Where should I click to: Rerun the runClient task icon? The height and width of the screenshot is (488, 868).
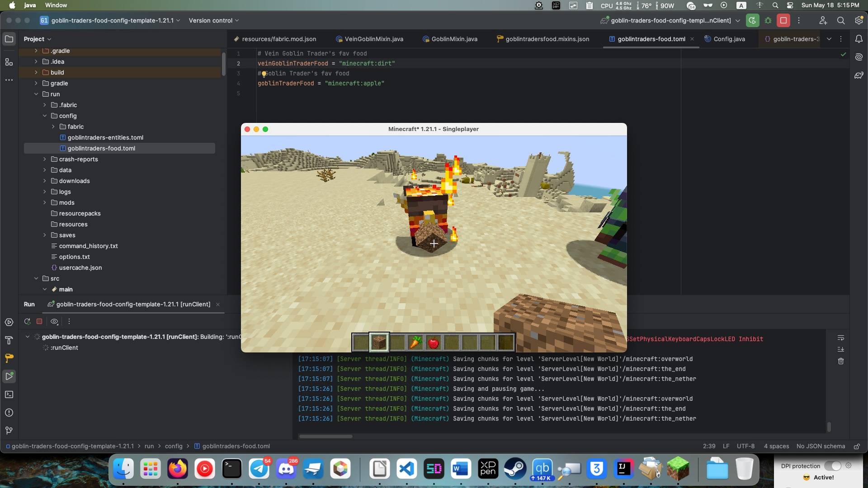point(28,322)
